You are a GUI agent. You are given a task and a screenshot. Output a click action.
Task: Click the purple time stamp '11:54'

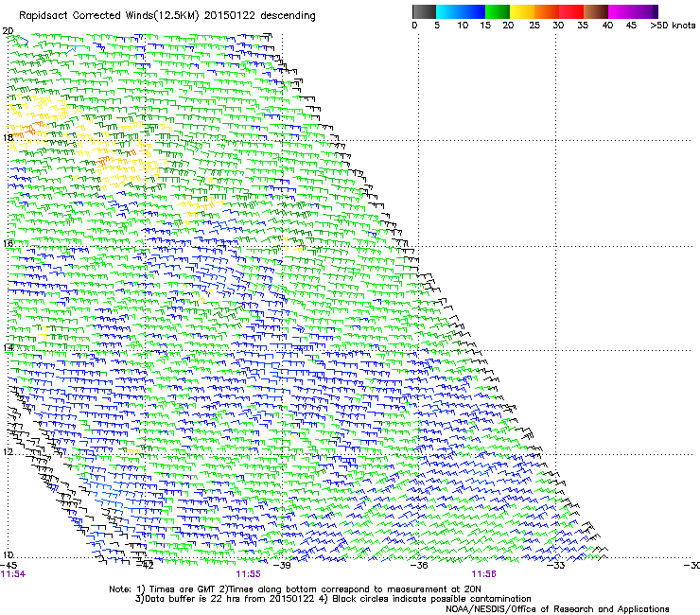[13, 574]
